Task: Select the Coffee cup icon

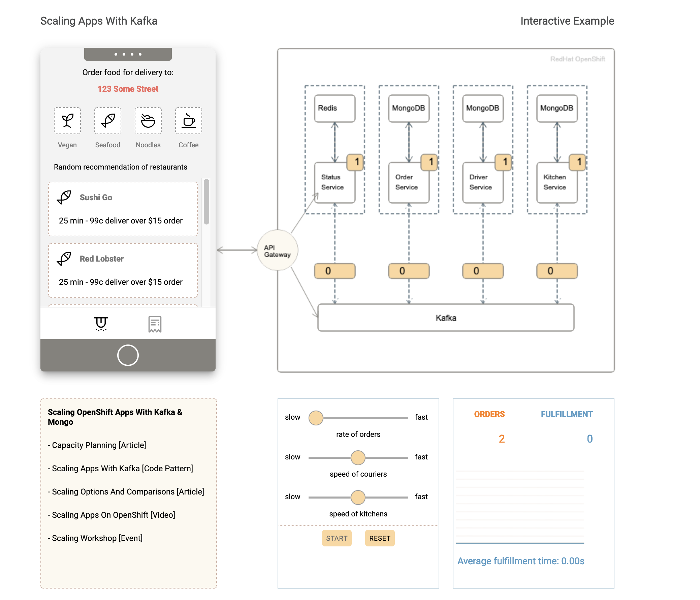Action: (189, 121)
